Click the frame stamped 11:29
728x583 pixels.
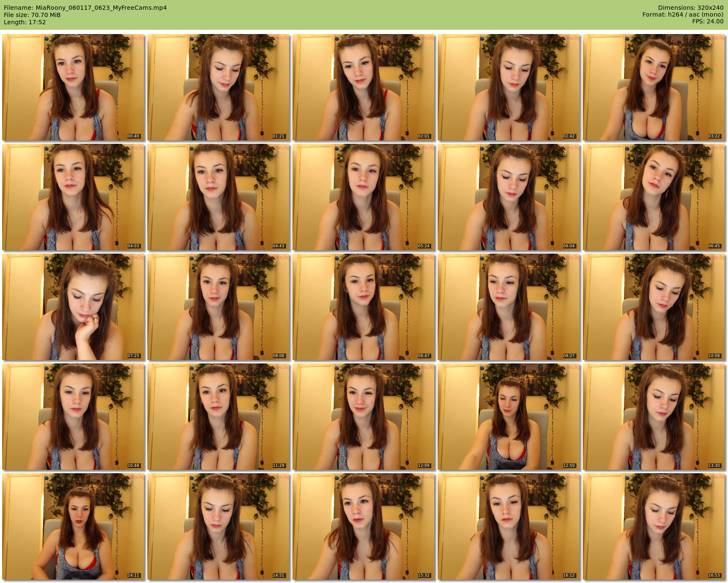[x=218, y=417]
